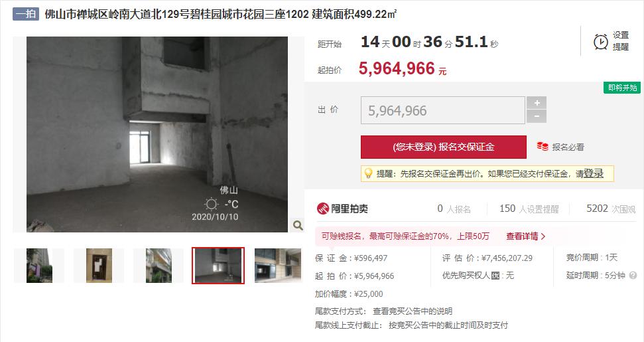Increase bid with the plus stepper

click(x=537, y=103)
